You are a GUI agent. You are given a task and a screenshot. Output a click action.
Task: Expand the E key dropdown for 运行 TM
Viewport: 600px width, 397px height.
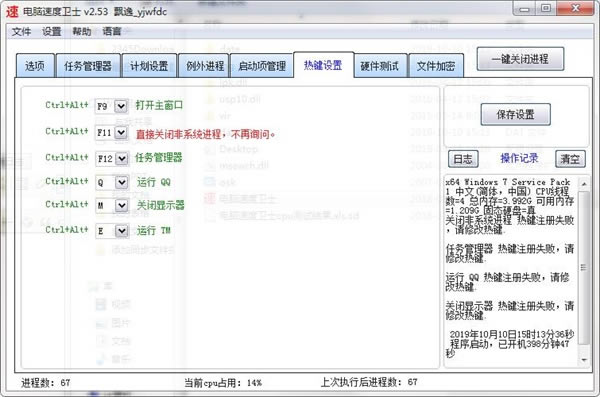pyautogui.click(x=122, y=230)
